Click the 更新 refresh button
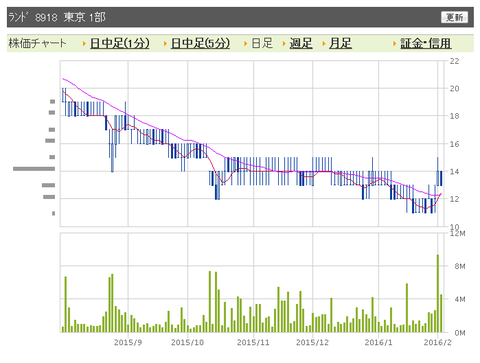Viewport: 480px width, 363px height. 454,17
